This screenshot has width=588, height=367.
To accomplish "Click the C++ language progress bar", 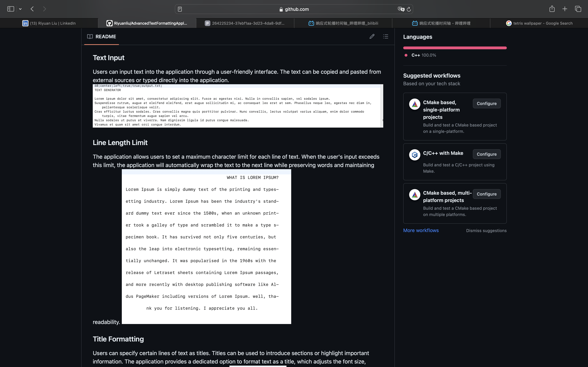I will coord(455,48).
